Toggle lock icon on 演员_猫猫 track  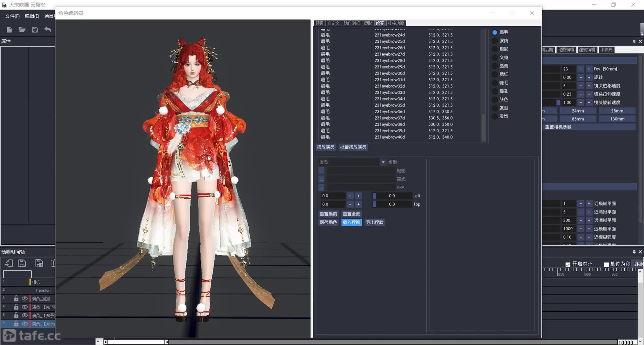16,298
